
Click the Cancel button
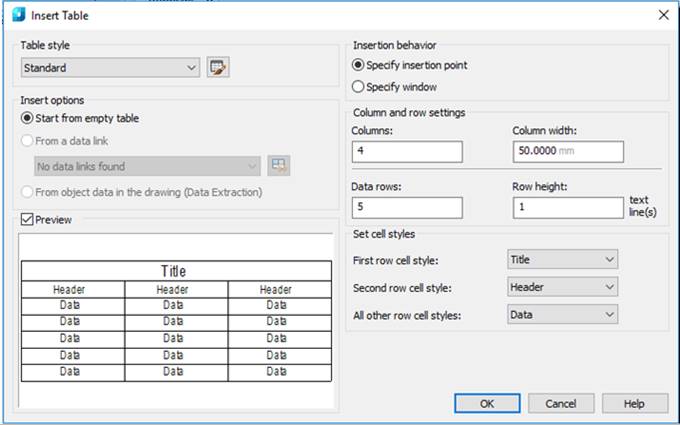(560, 403)
